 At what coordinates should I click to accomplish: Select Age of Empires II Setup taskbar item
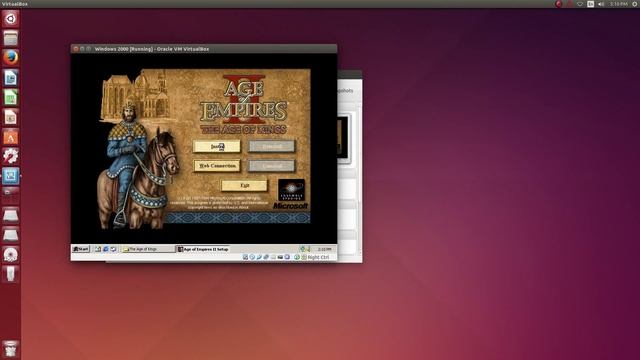[x=203, y=249]
